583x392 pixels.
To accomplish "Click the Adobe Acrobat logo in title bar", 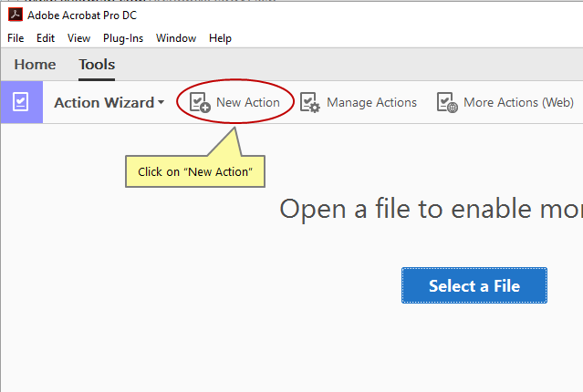I will pos(15,15).
